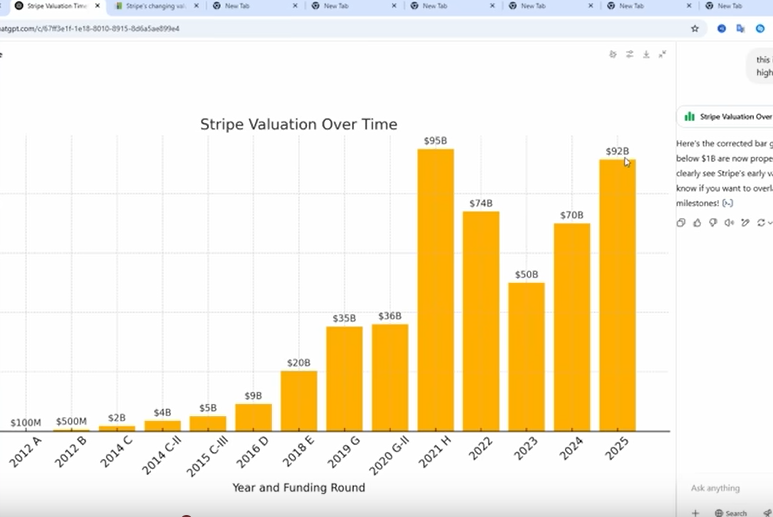Image resolution: width=773 pixels, height=517 pixels.
Task: Give the response a thumbs up
Action: pos(697,223)
